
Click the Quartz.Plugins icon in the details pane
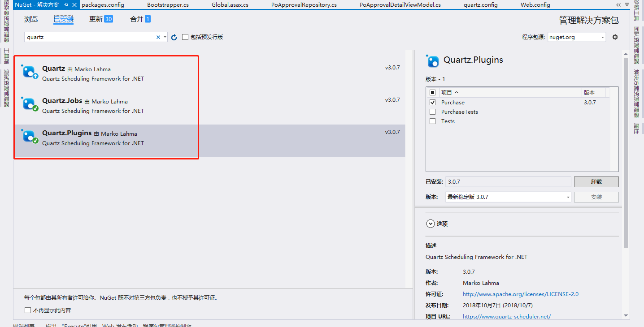click(x=432, y=61)
